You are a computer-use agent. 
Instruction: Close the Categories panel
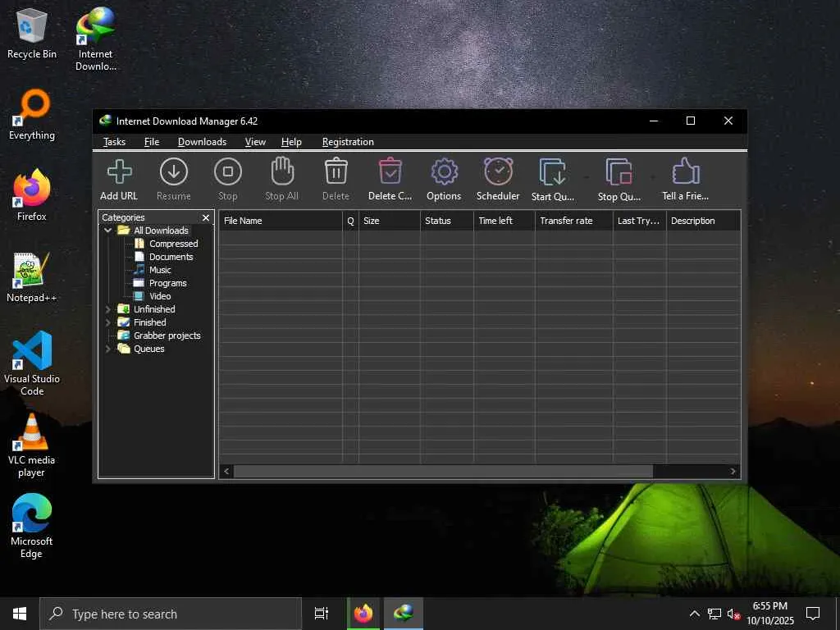(x=206, y=218)
